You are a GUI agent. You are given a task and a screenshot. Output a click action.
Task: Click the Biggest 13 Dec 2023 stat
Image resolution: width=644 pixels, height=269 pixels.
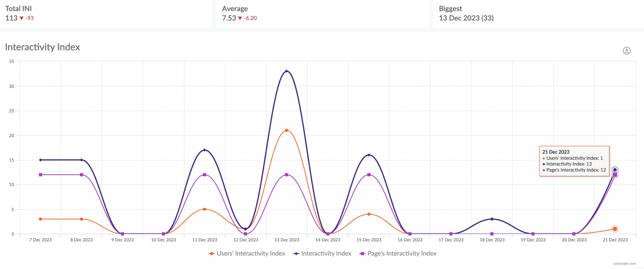tap(466, 18)
